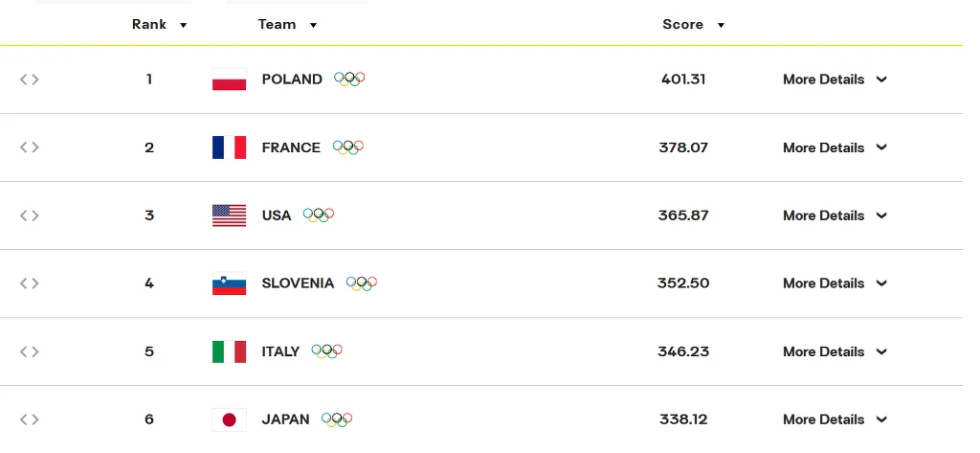This screenshot has height=453, width=980.
Task: Toggle the code arrows icon for Italy row
Action: [30, 351]
